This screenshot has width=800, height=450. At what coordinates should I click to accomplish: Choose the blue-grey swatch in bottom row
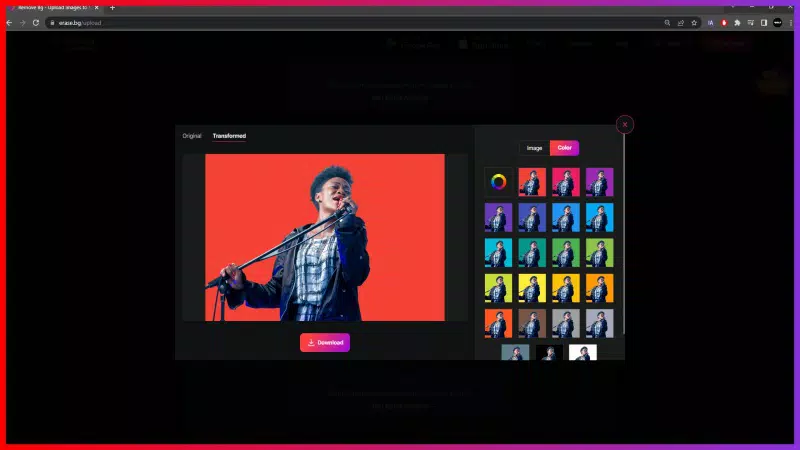(515, 353)
